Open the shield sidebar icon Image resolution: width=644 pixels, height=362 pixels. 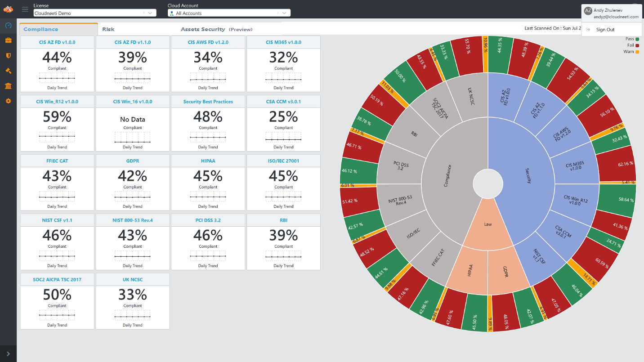click(8, 55)
